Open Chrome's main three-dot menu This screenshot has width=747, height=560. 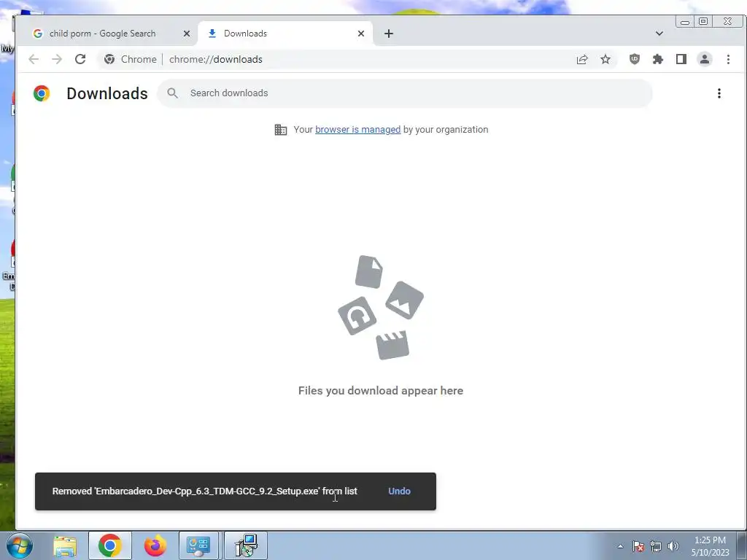coord(728,59)
